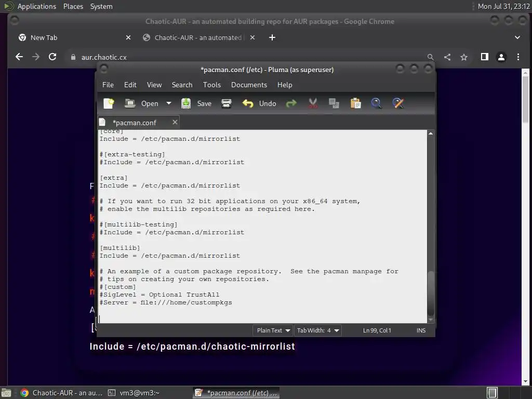Share this page from Chrome
Screen dimensions: 532x399
447,57
